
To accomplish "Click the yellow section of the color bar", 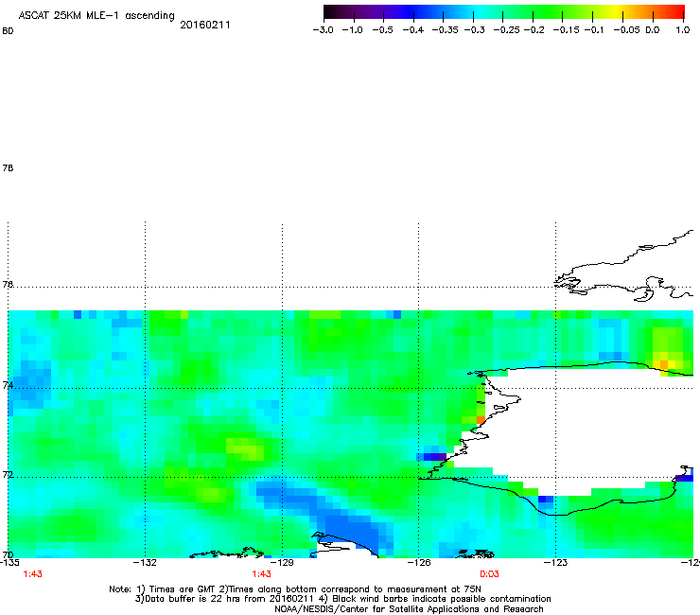I will coord(619,11).
